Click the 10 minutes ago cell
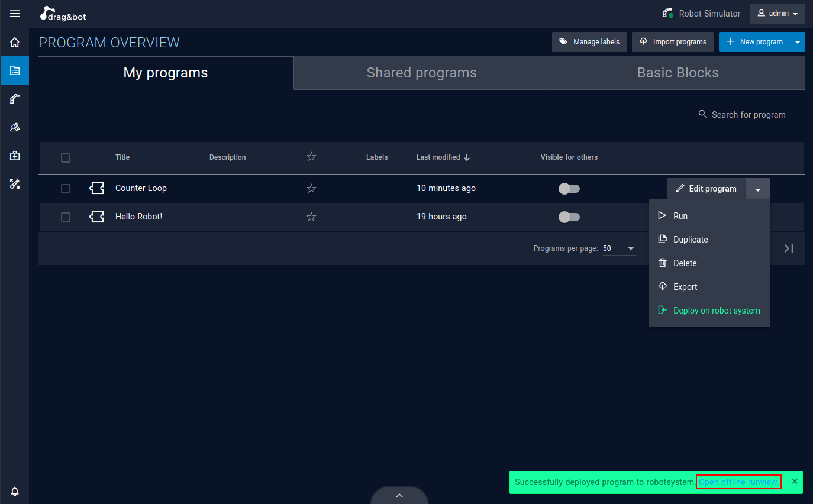Screen dimensions: 813x504 tap(446, 188)
